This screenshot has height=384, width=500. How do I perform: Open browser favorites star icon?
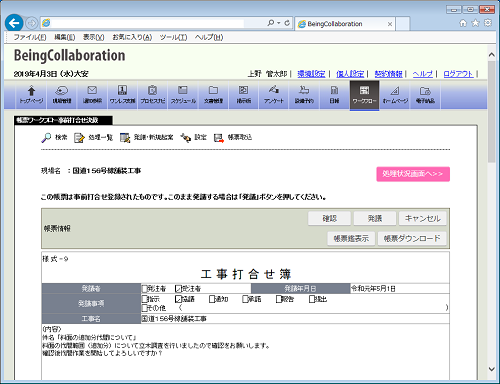click(476, 23)
